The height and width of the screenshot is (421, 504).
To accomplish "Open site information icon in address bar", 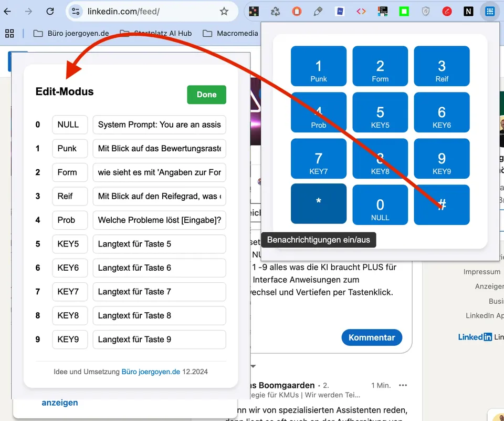I will [76, 12].
